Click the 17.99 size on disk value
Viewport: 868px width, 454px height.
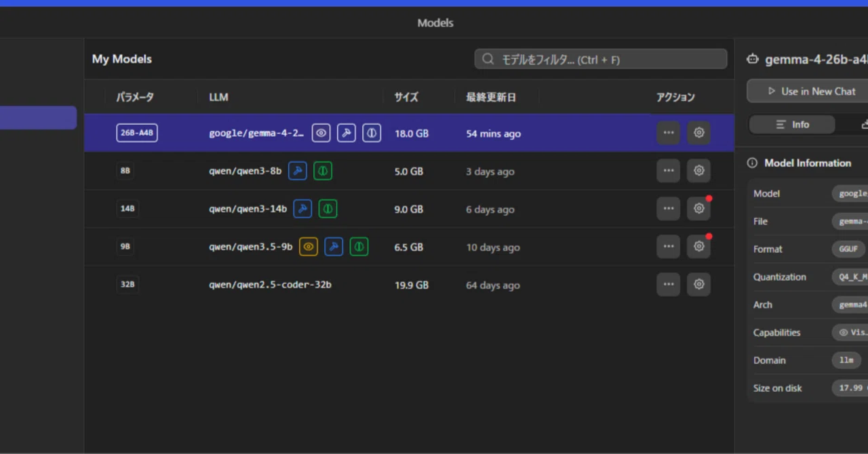[850, 388]
